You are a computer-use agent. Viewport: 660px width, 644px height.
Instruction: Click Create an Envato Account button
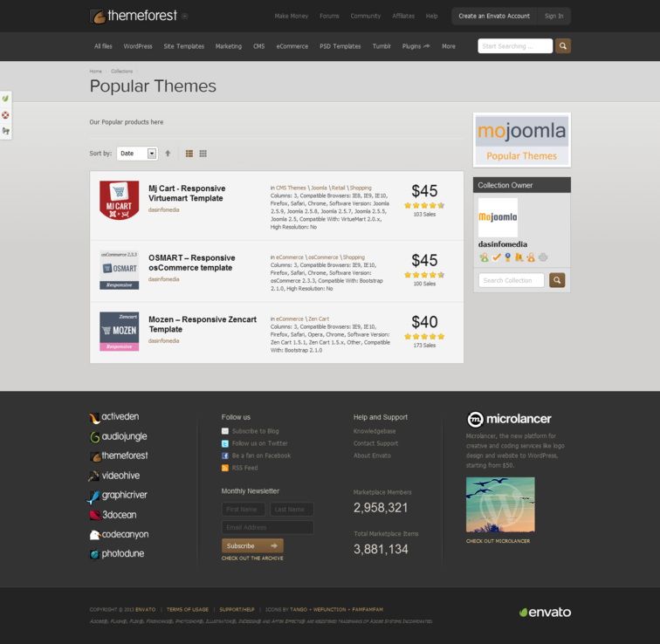494,16
